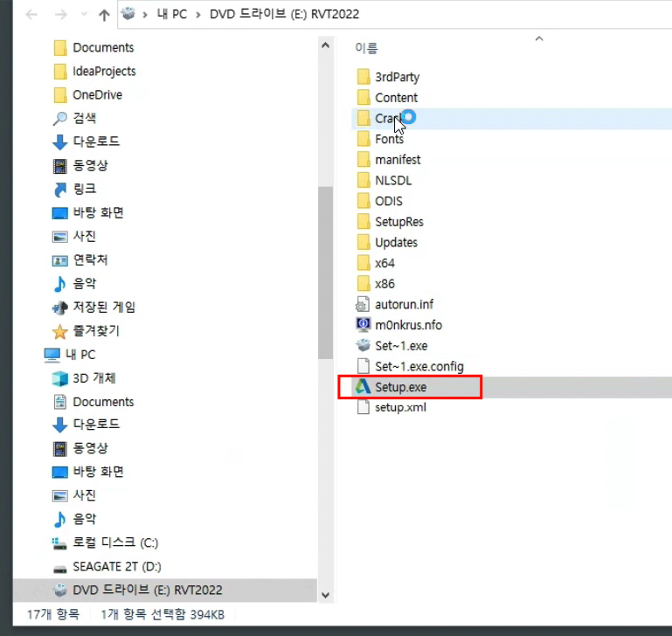Select the Updates folder

click(387, 243)
